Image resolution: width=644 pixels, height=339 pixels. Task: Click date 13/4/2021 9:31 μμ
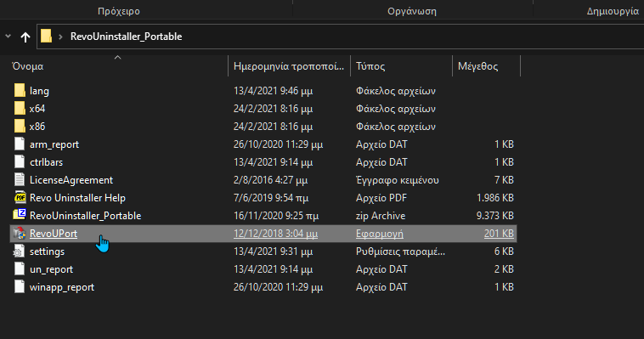point(273,251)
